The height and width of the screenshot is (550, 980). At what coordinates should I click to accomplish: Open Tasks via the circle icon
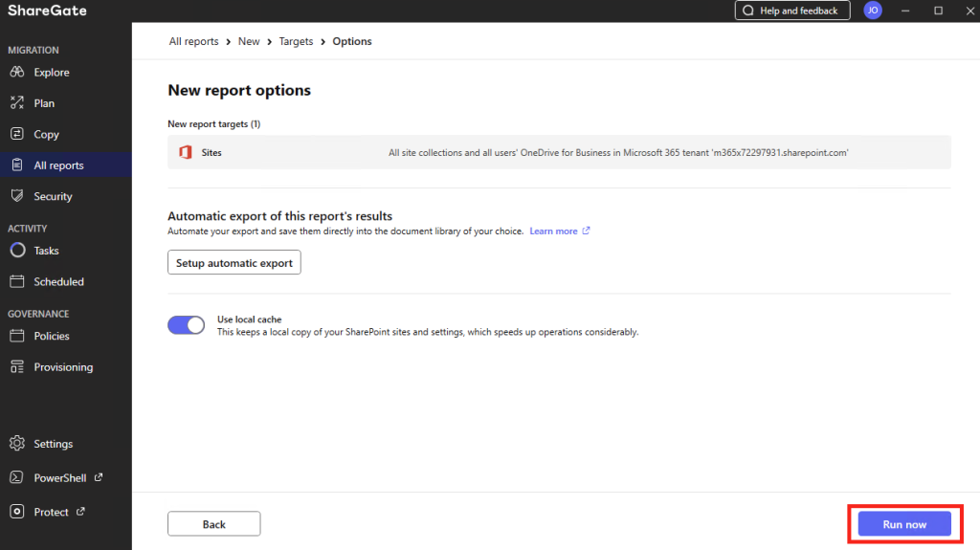(17, 250)
